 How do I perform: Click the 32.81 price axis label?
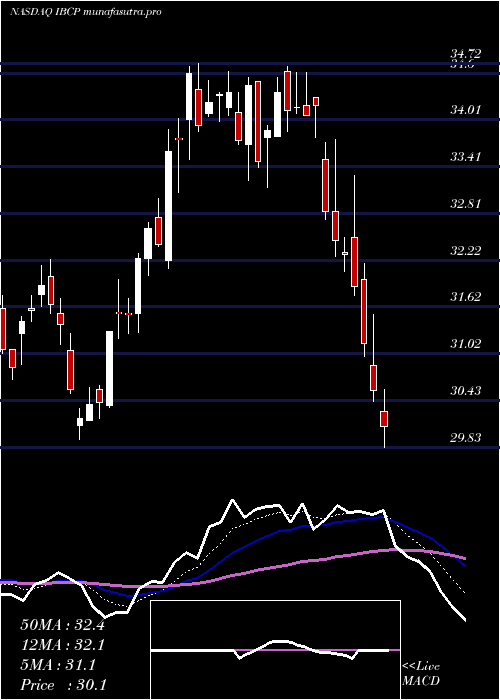[465, 204]
